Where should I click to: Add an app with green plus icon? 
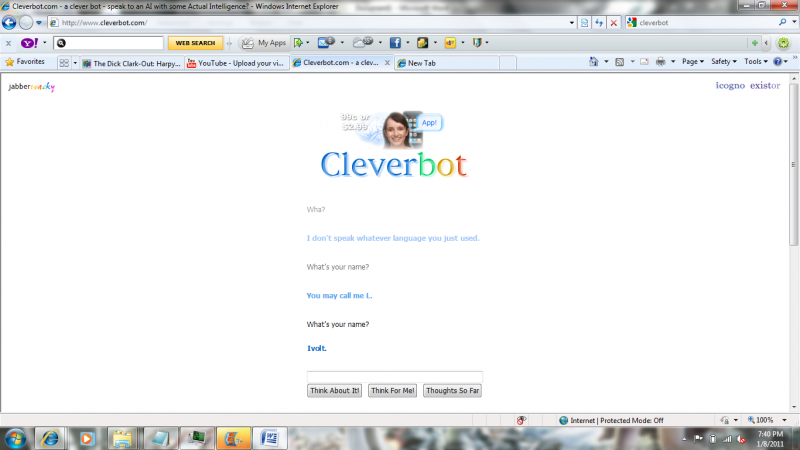755,43
